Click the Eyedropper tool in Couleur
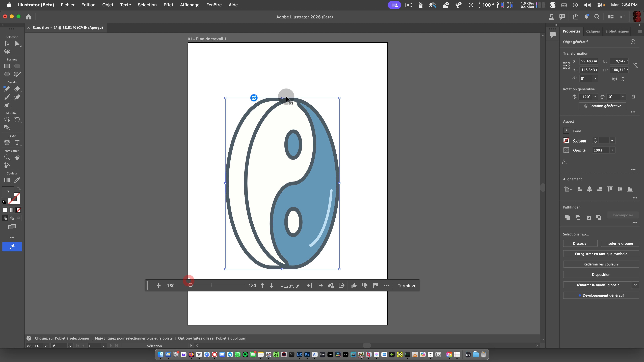 point(17,180)
